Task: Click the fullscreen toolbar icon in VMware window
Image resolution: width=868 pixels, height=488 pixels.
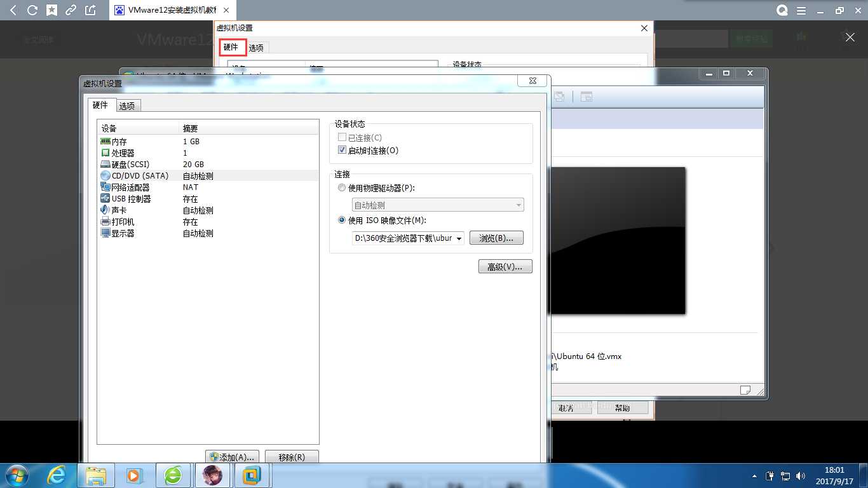Action: click(559, 97)
